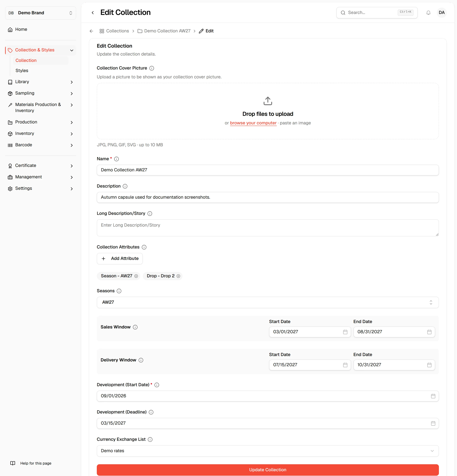Click the Update Collection button
The height and width of the screenshot is (476, 457).
[x=268, y=470]
